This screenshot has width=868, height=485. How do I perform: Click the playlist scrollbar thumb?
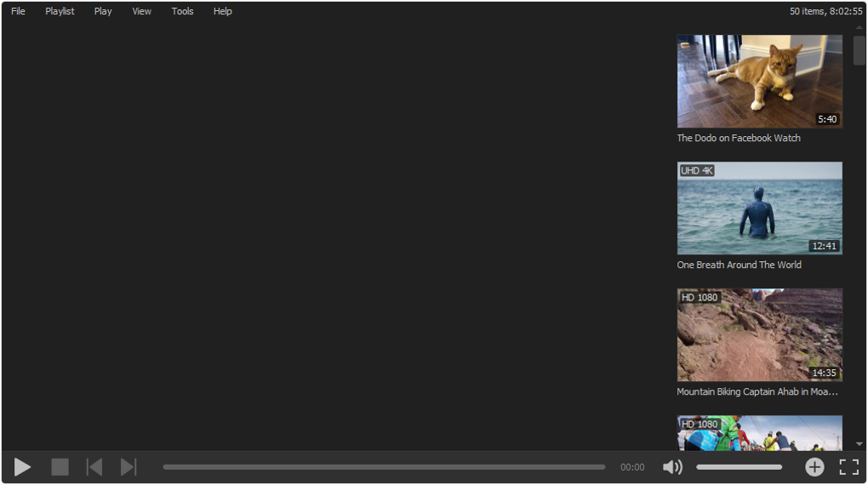pos(859,50)
